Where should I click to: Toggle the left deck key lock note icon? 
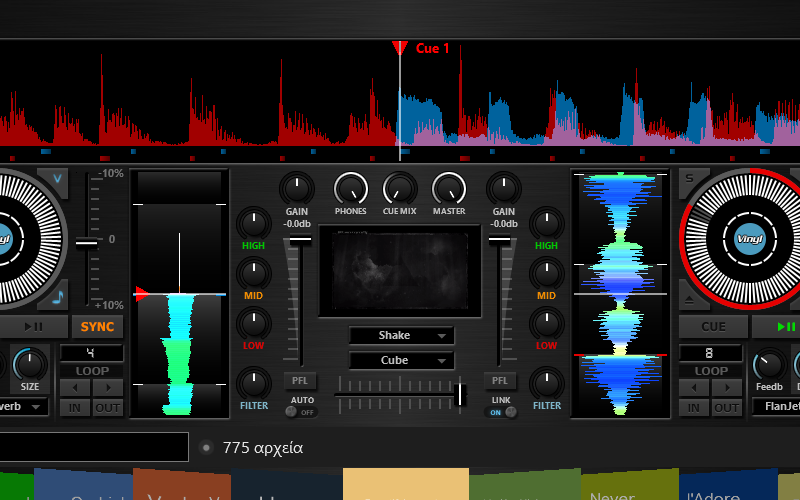point(58,296)
